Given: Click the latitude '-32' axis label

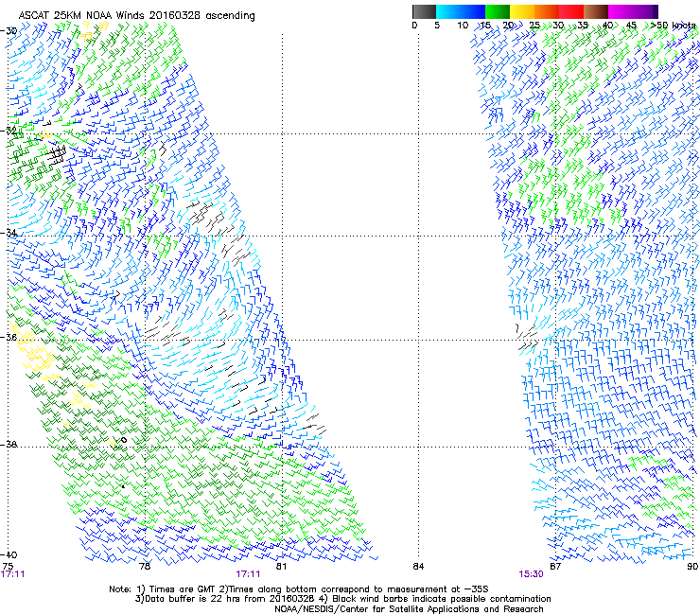Looking at the screenshot, I should pyautogui.click(x=9, y=131).
